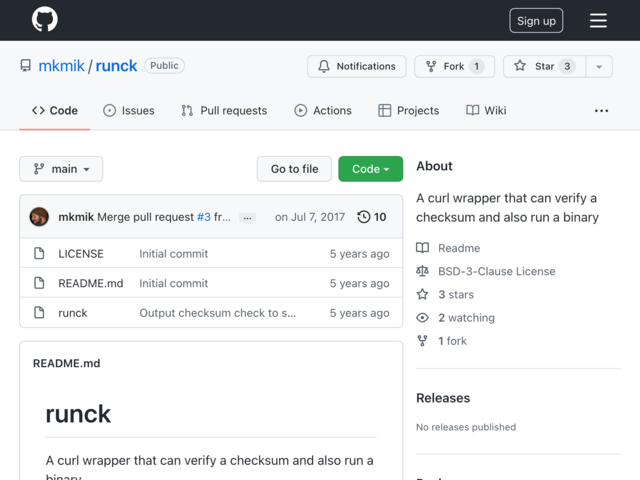Open the BSD-3-Clause License link
640x480 pixels.
click(497, 271)
